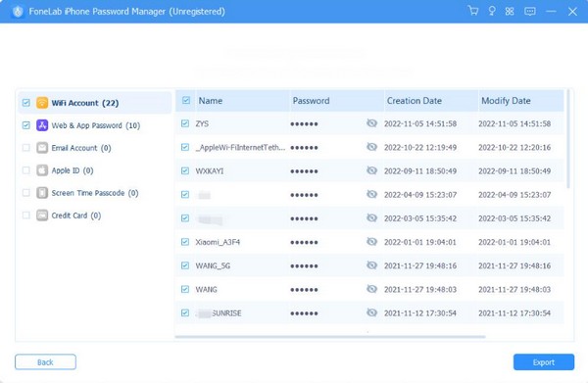Select the WANG_5G network name
Image resolution: width=588 pixels, height=383 pixels.
pos(213,265)
